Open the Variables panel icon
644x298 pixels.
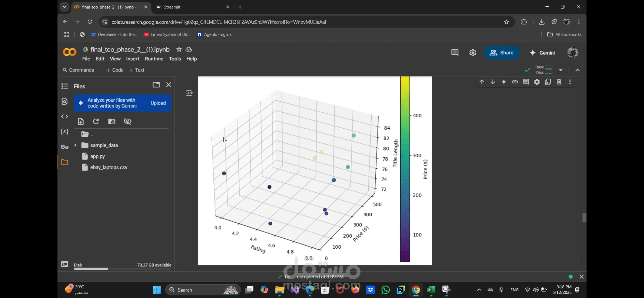[x=65, y=131]
